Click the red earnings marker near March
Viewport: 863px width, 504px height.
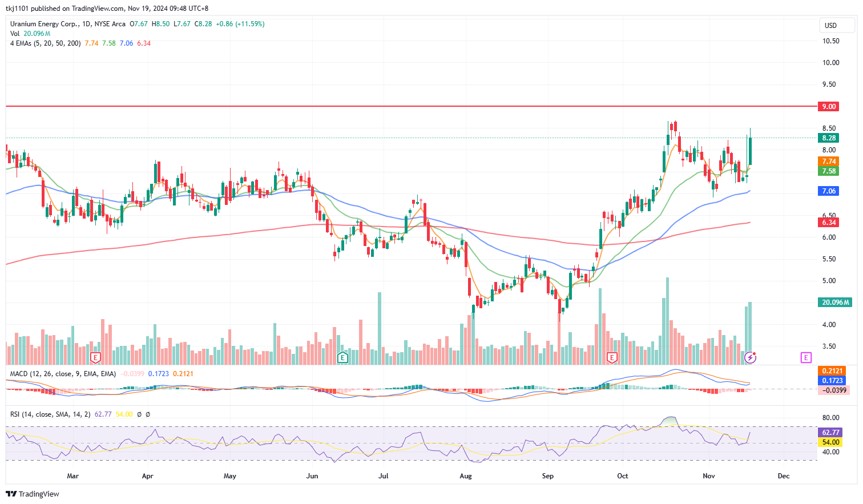click(x=96, y=358)
